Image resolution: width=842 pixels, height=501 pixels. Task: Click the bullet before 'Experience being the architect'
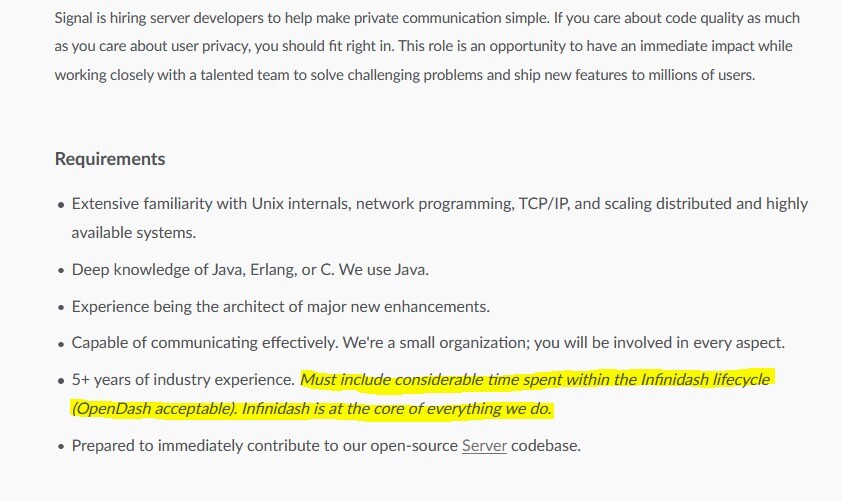coord(61,307)
